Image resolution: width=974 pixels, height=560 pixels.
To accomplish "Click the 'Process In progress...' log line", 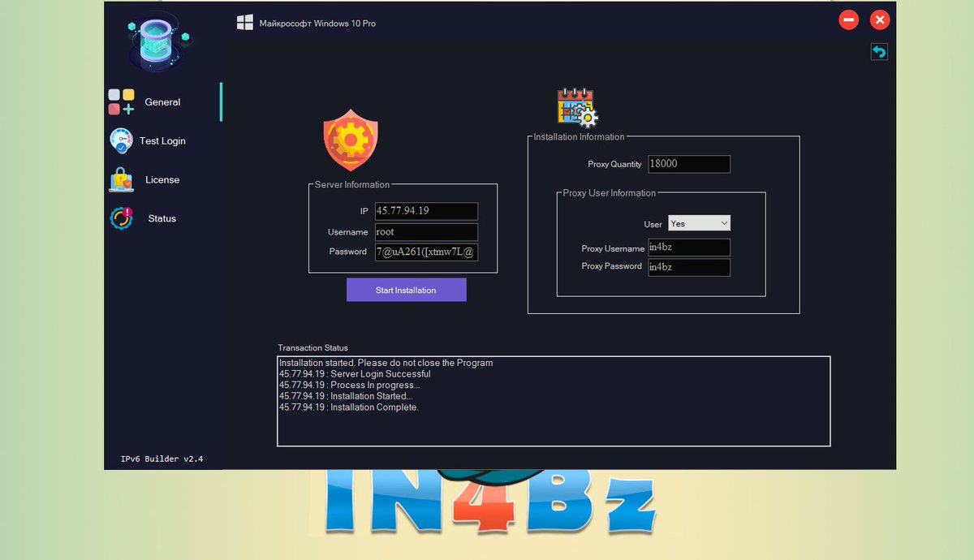I will 350,386.
